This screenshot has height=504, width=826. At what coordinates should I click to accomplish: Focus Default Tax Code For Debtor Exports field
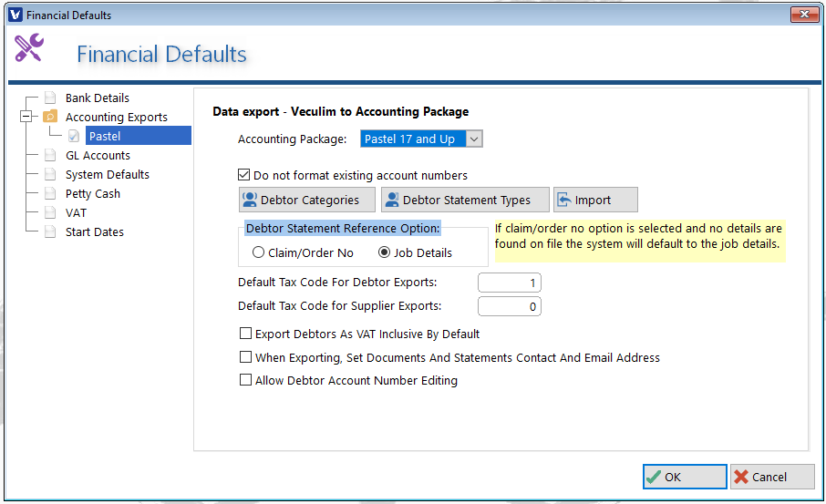click(x=510, y=283)
